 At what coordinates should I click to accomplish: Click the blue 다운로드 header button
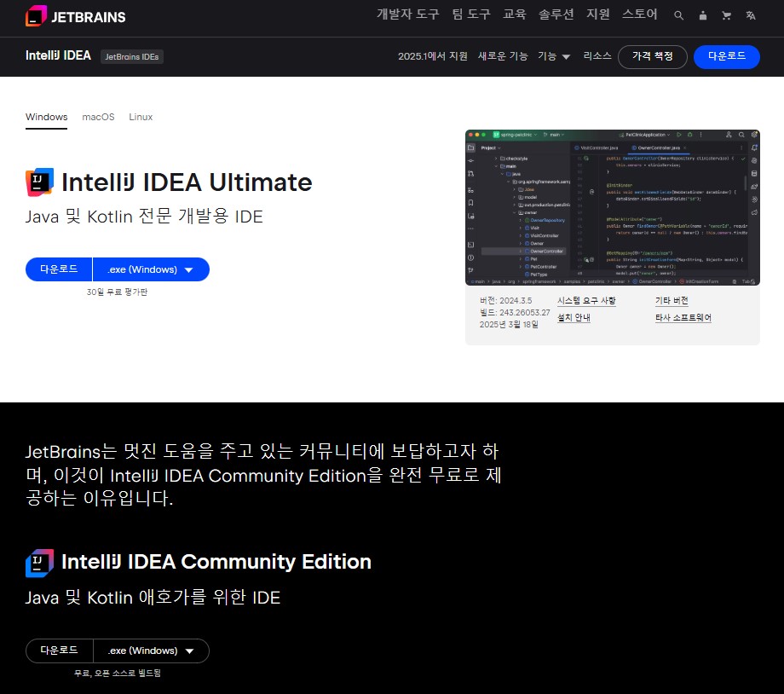click(x=727, y=56)
